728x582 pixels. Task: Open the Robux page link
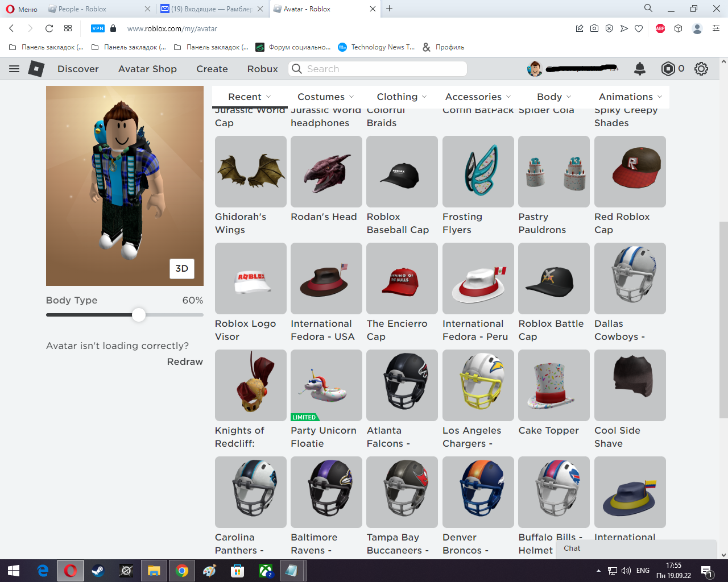pos(263,69)
